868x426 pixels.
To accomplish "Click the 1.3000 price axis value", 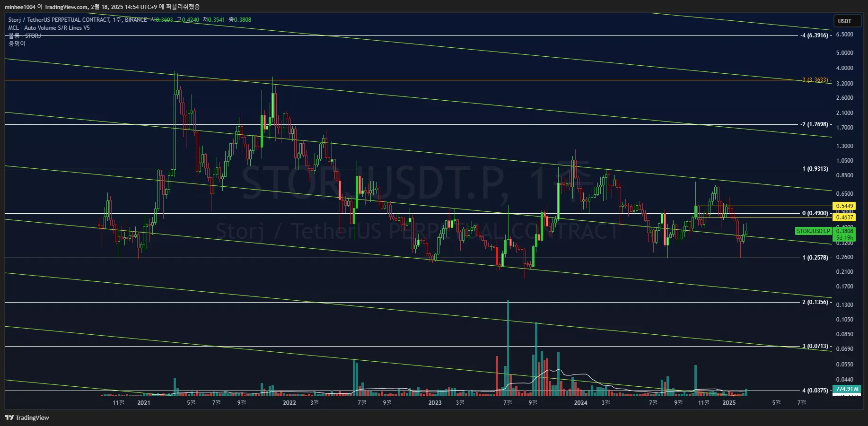I will 845,146.
